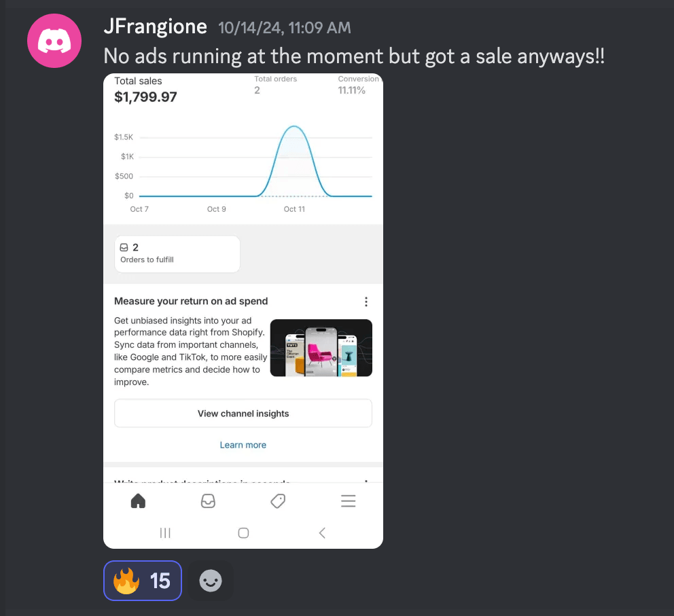Image resolution: width=674 pixels, height=616 pixels.
Task: Open the hamburger menu icon in bottom nav
Action: pos(348,501)
